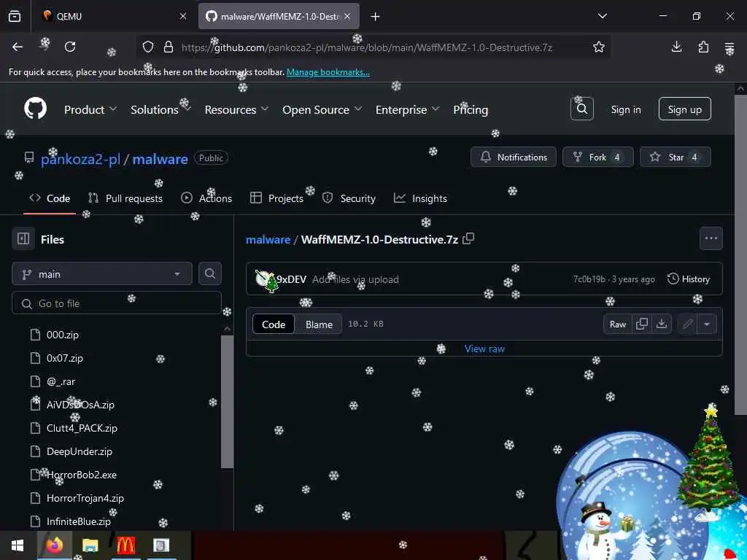The image size is (747, 560).
Task: Close the malware/WaffMEMZ browser tab
Action: pos(347,16)
